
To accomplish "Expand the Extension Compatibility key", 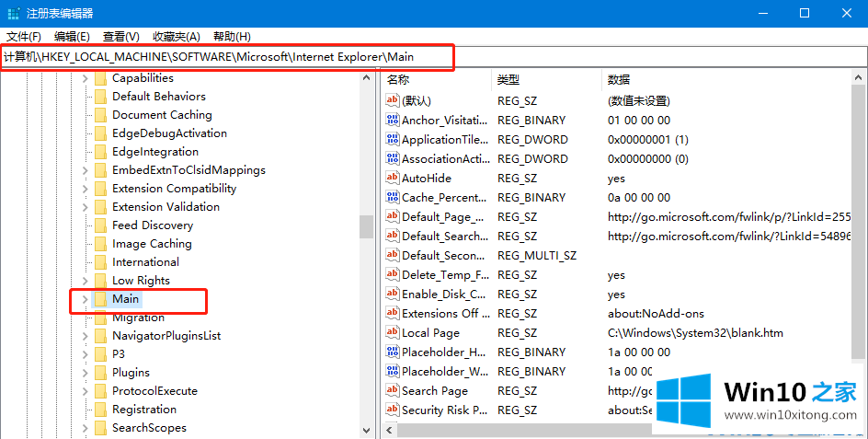I will point(86,189).
